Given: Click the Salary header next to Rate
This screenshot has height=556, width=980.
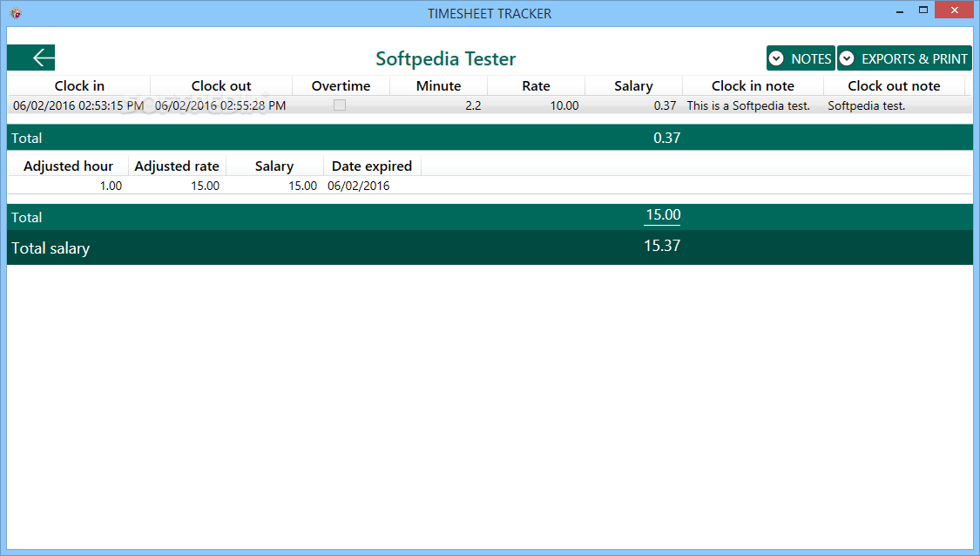Looking at the screenshot, I should coord(634,85).
